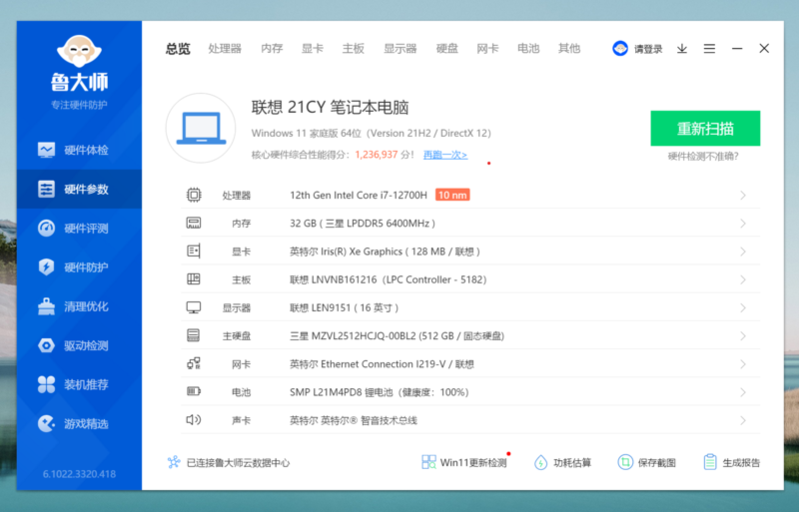Expand the 内存 row arrow
This screenshot has width=799, height=512.
(x=743, y=223)
